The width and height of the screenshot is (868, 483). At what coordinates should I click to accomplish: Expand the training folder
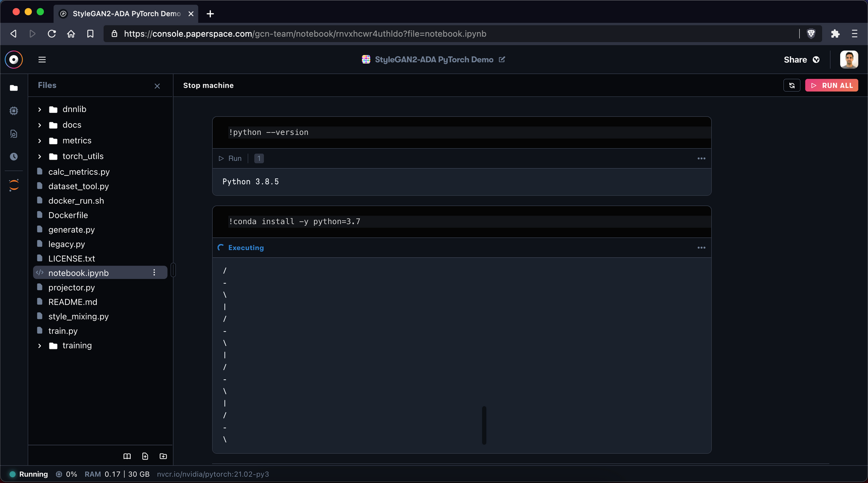coord(39,346)
